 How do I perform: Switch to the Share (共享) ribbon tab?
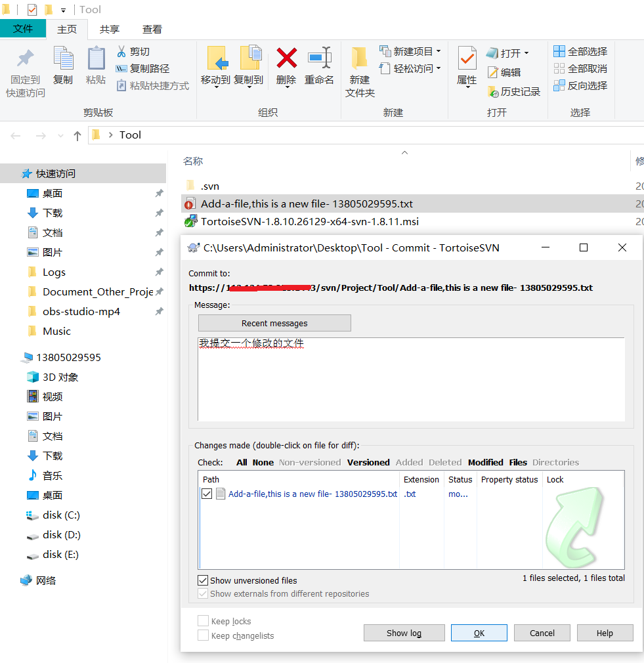[x=110, y=29]
